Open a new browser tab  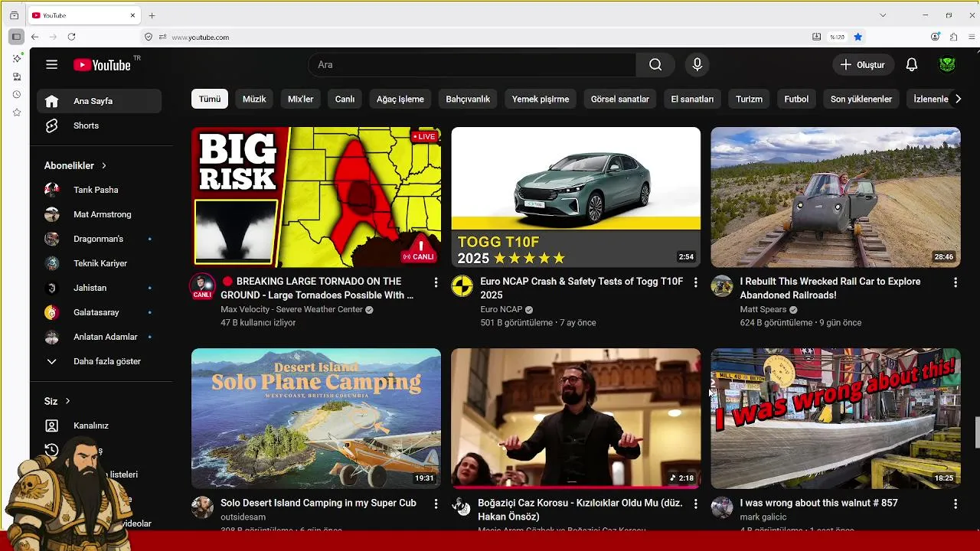152,15
